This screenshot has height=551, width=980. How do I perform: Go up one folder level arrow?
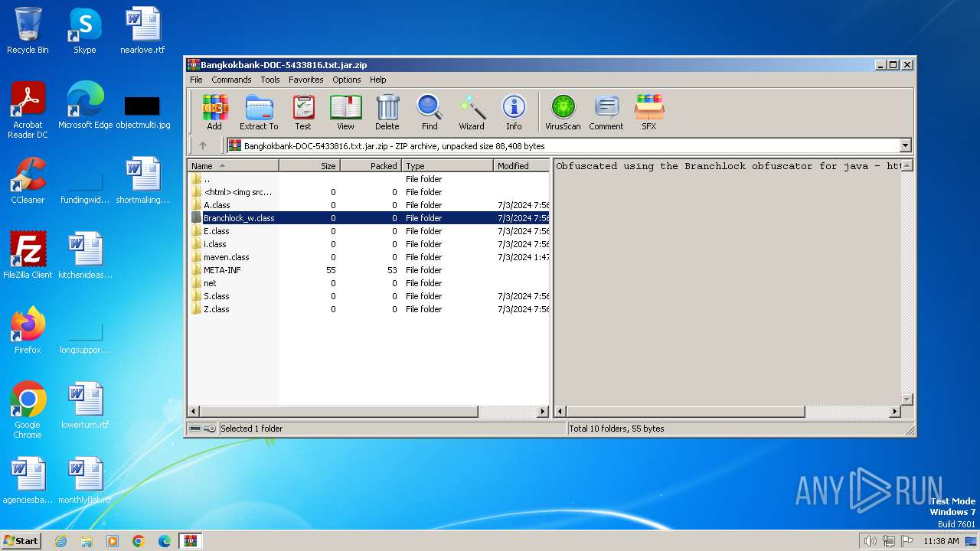tap(203, 145)
